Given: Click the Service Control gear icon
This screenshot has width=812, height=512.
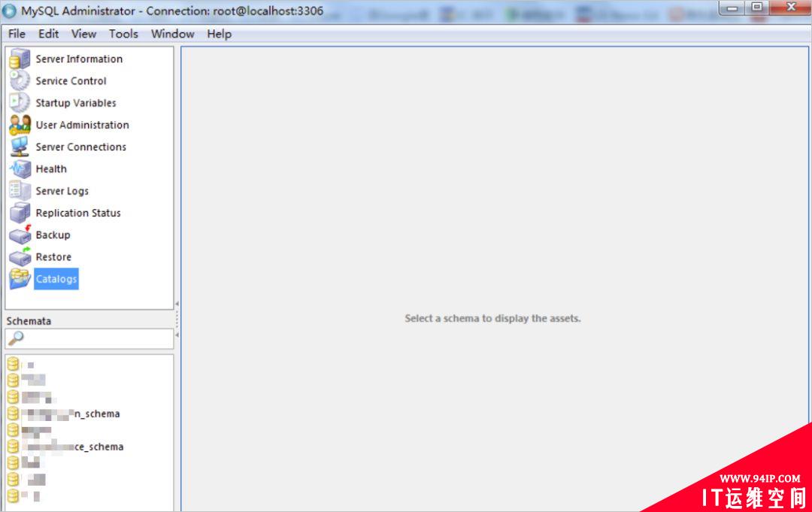Looking at the screenshot, I should pos(20,80).
